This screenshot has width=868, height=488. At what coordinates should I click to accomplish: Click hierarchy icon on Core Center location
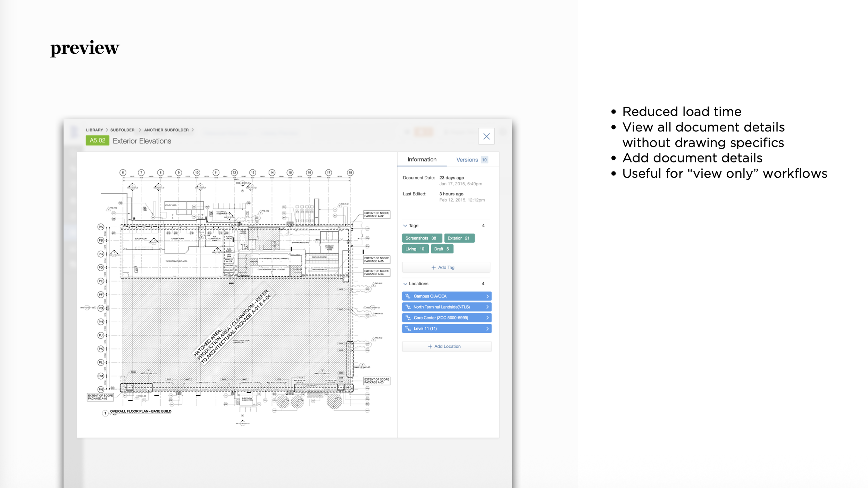[408, 318]
